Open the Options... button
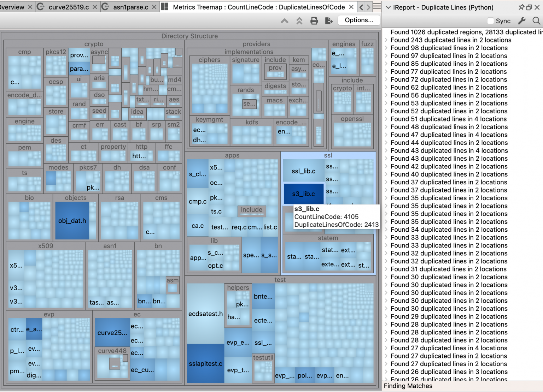Screen dimensions: 543x392 click(359, 20)
